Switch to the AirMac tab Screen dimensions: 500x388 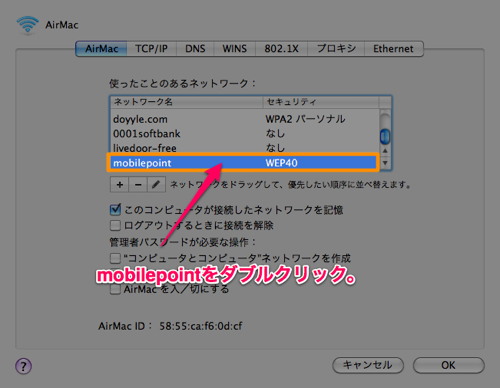[101, 49]
